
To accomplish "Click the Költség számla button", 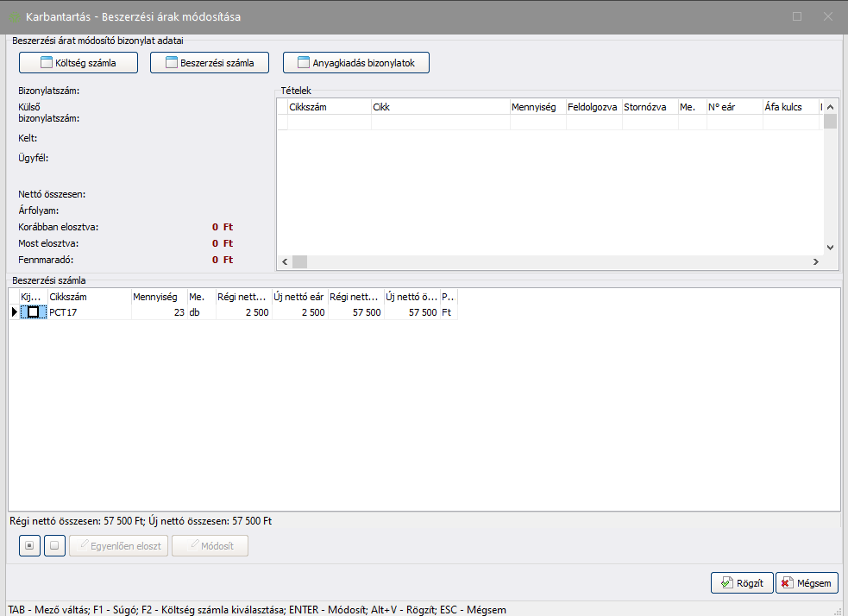I will [79, 62].
